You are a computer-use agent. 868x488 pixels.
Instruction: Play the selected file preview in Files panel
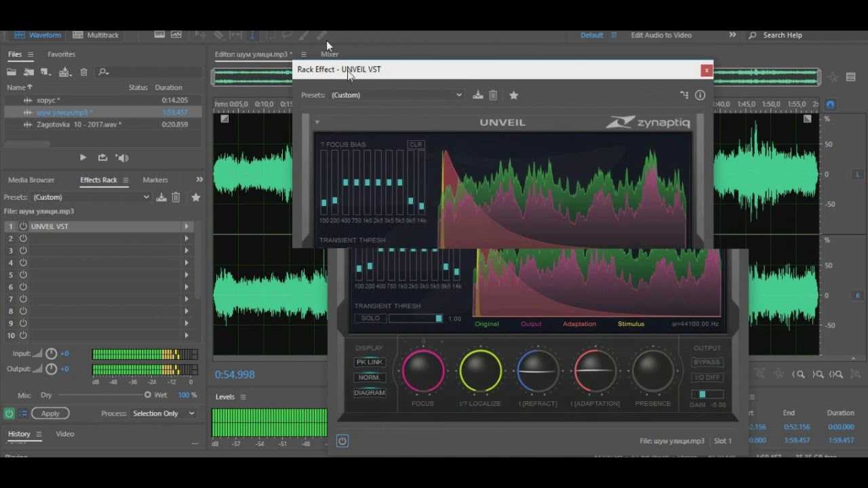click(x=83, y=157)
